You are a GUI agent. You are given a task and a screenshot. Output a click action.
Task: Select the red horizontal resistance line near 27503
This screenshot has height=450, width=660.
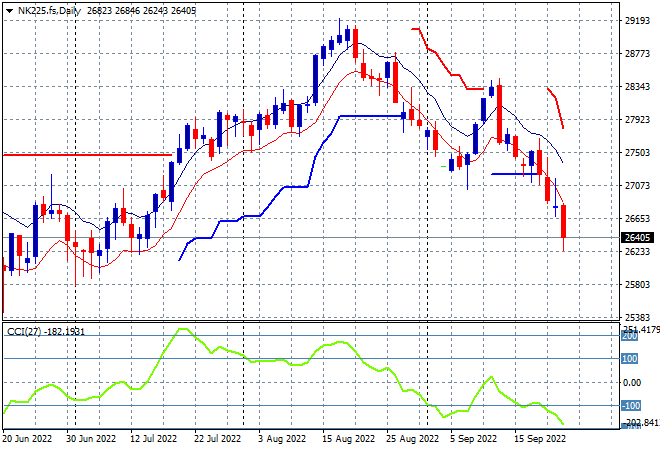pyautogui.click(x=87, y=155)
